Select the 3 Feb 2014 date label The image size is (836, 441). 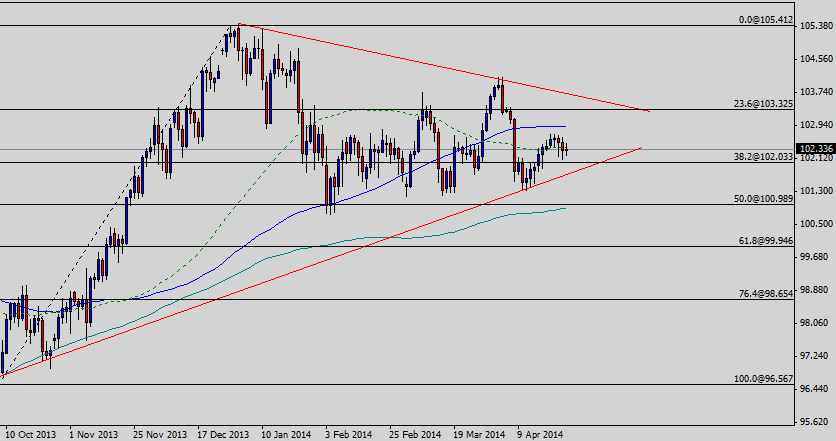coord(350,435)
